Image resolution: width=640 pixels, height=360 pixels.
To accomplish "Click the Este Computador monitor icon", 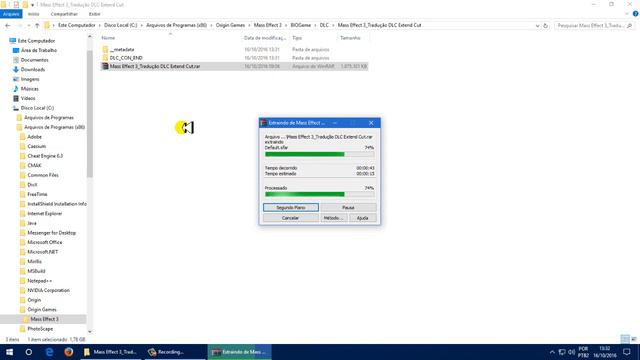I will point(12,41).
